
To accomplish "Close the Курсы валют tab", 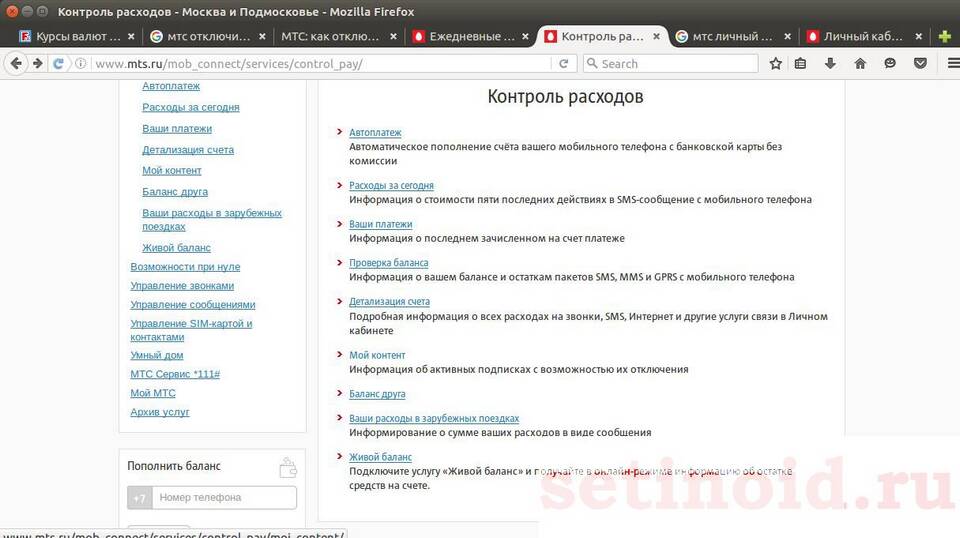I will click(131, 37).
